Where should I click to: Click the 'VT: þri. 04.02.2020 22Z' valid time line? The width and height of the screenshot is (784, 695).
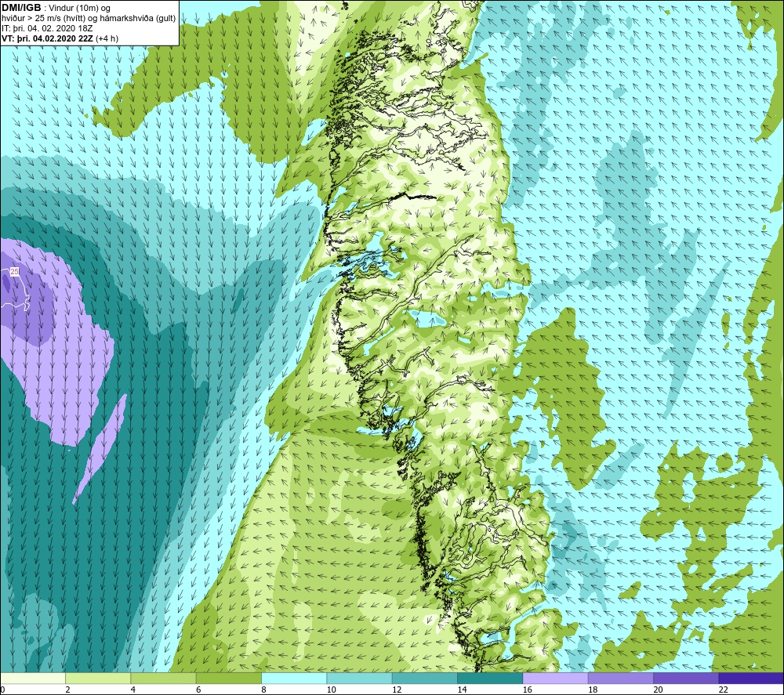pos(47,38)
